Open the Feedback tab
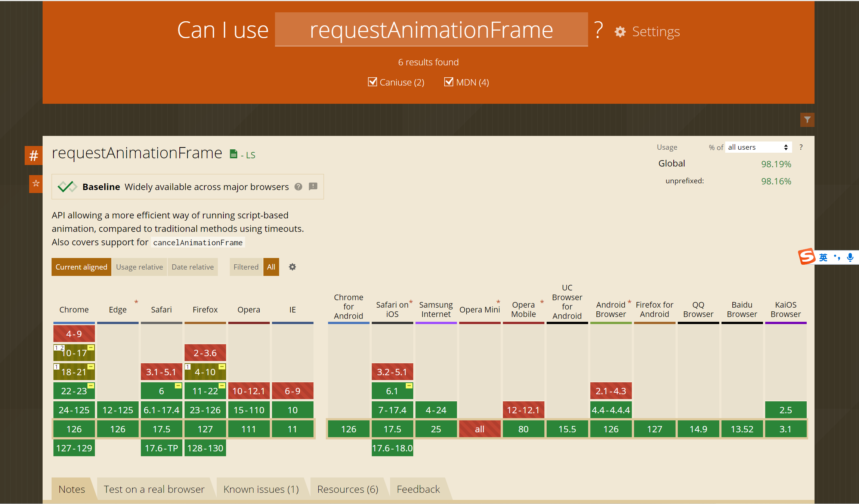859x504 pixels. coord(418,489)
